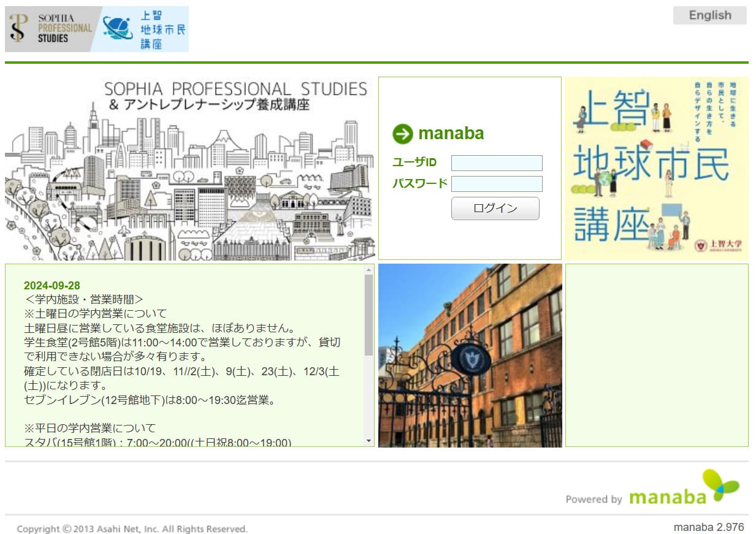Focus the ユーザID input field

497,163
